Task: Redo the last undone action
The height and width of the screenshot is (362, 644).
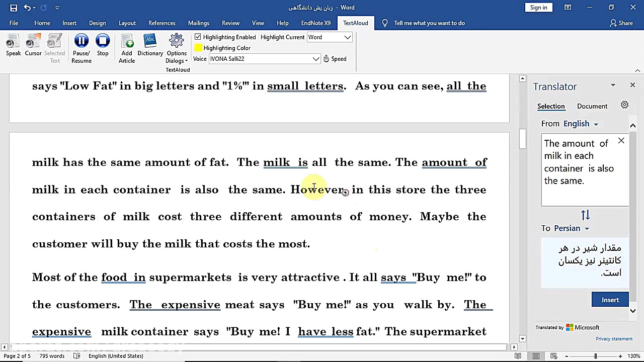Action: click(x=43, y=8)
